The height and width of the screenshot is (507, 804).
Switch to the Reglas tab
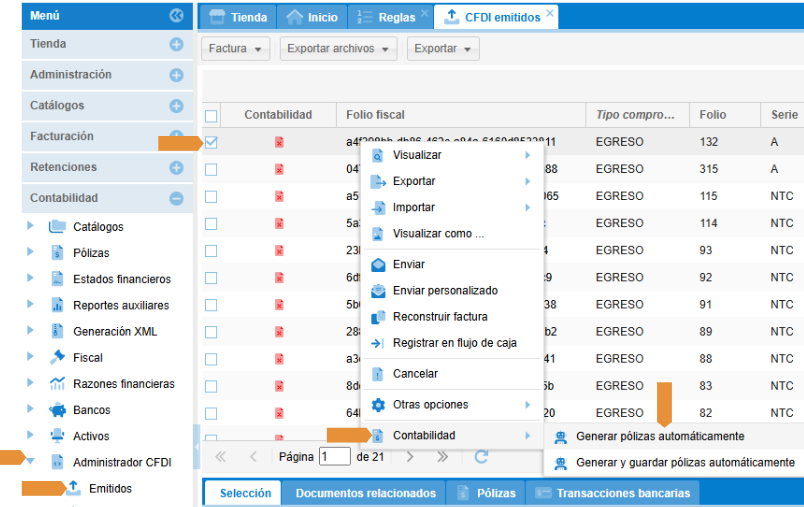coord(390,17)
